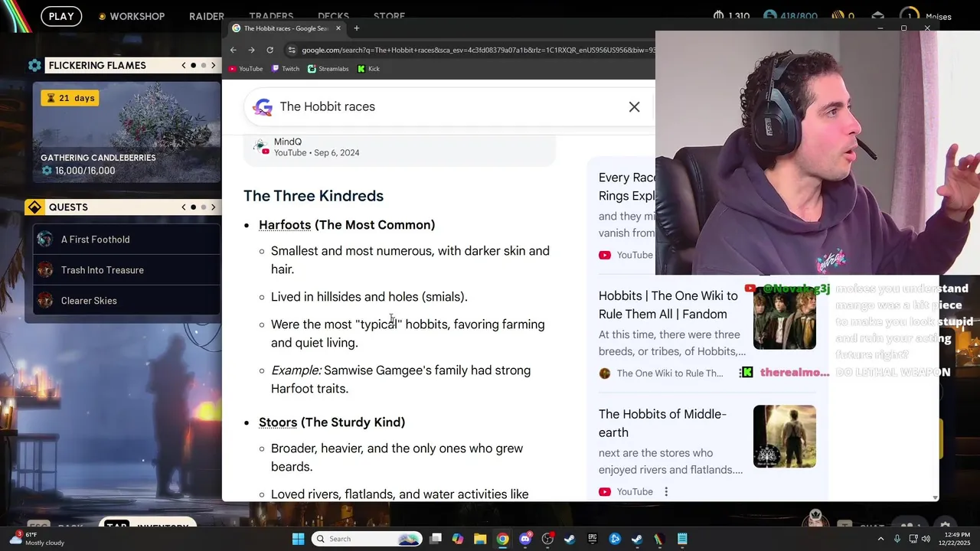Open Hobbits of Middle-earth video thumbnail
The image size is (980, 551).
[x=784, y=436]
